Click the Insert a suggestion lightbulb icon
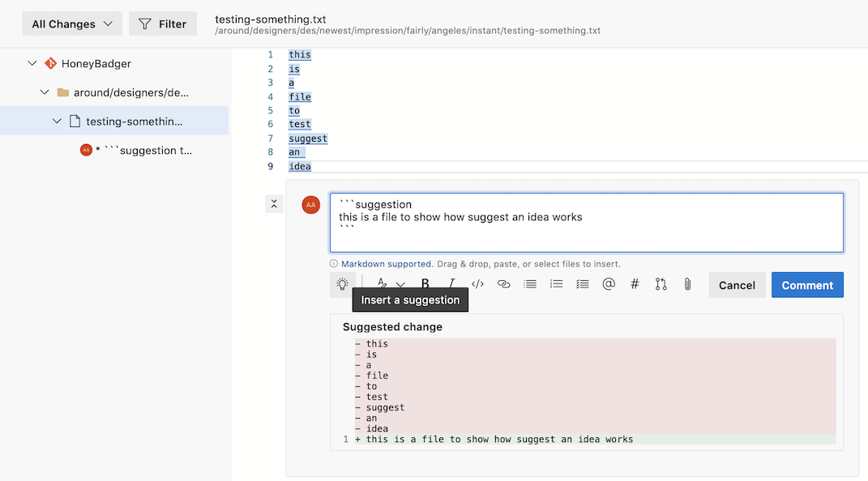This screenshot has width=868, height=481. pyautogui.click(x=343, y=284)
